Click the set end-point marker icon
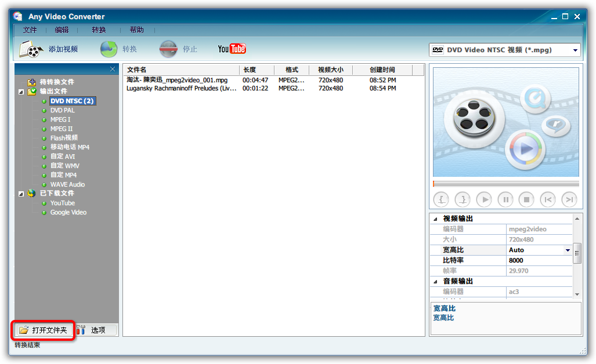 pos(462,199)
